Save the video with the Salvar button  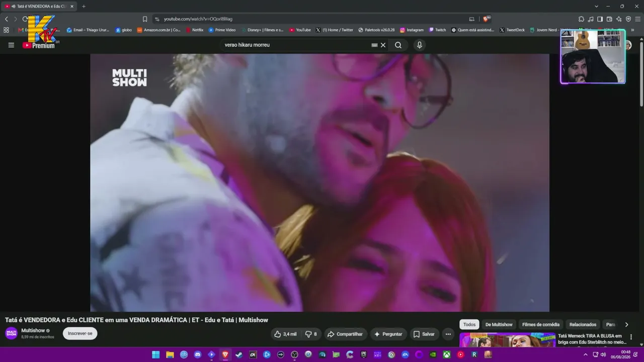point(424,334)
